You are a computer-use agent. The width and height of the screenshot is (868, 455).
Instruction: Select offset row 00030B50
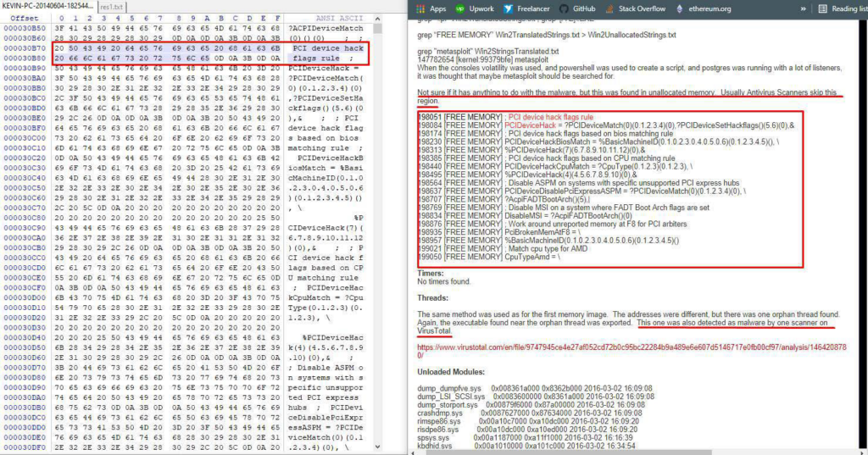(x=25, y=28)
